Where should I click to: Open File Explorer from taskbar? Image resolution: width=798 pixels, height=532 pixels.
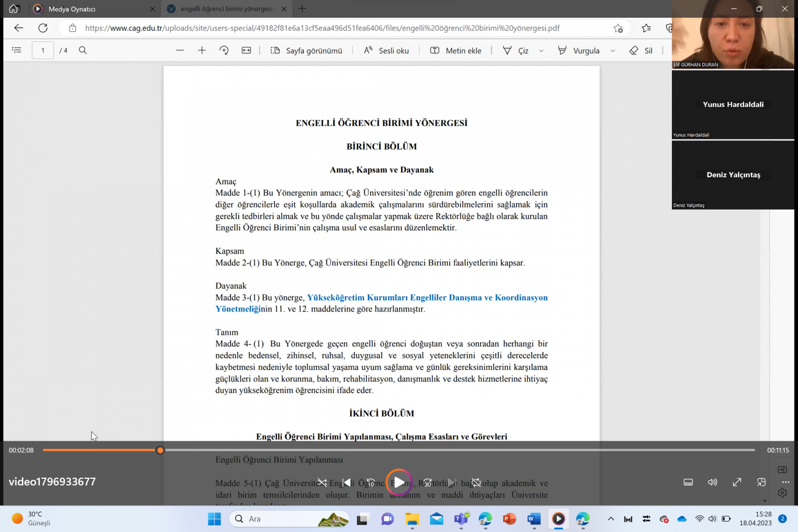pos(412,519)
